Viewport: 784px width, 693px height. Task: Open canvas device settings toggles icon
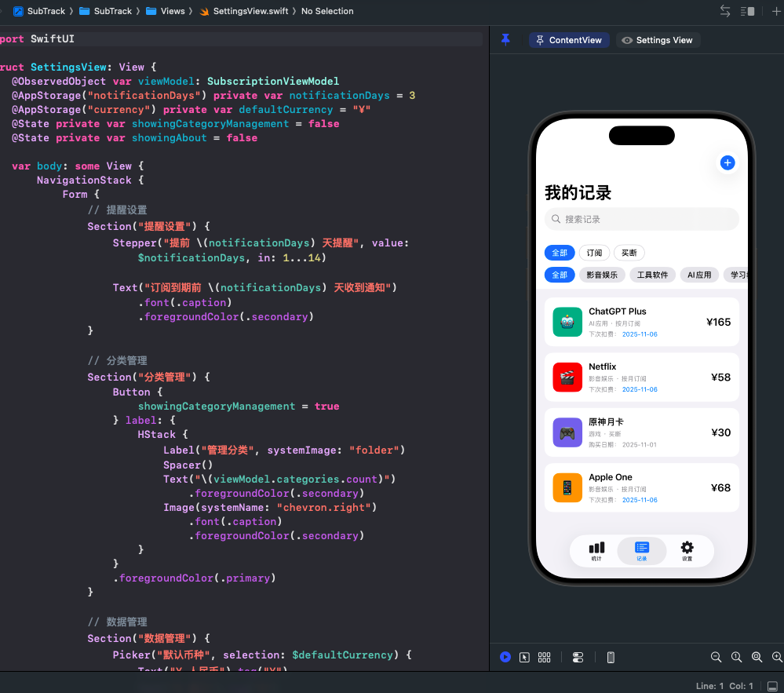(x=578, y=657)
